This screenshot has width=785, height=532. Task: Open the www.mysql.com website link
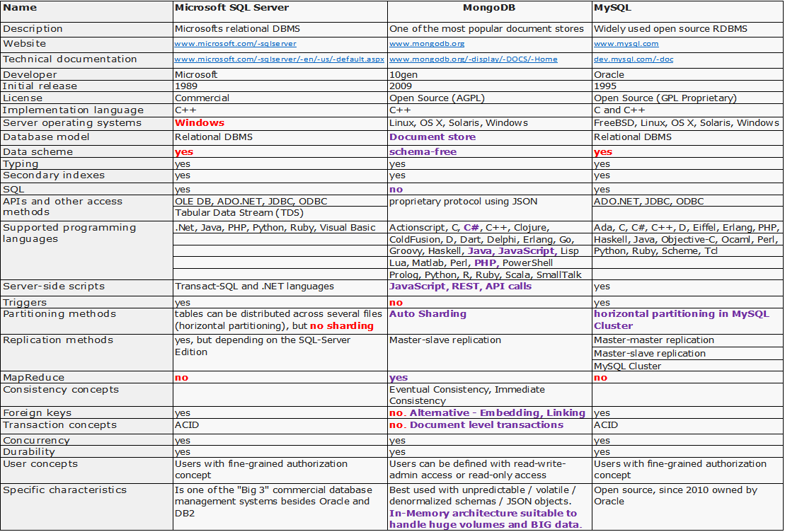tap(626, 44)
